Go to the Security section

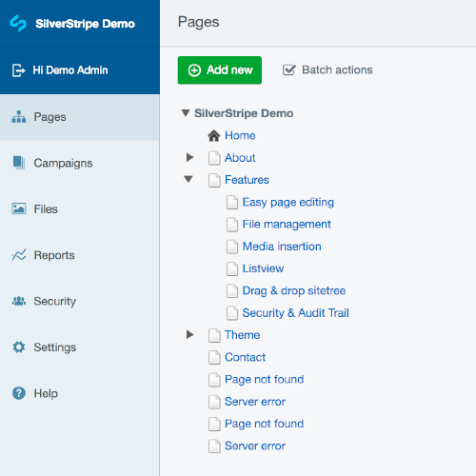[80, 301]
